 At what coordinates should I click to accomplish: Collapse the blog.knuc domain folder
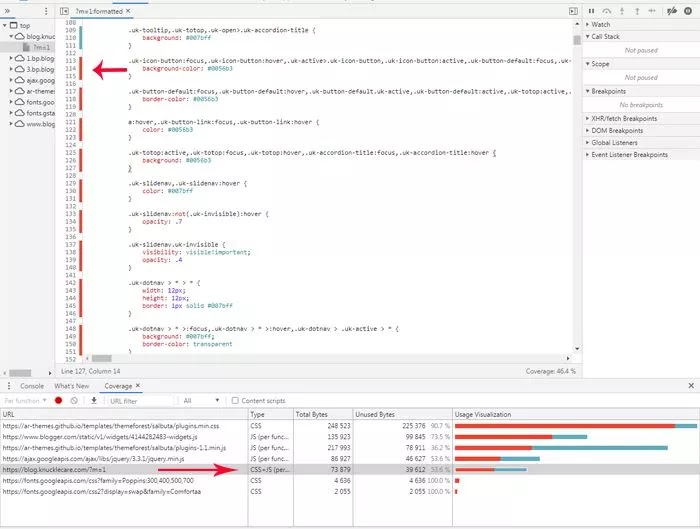(11, 36)
